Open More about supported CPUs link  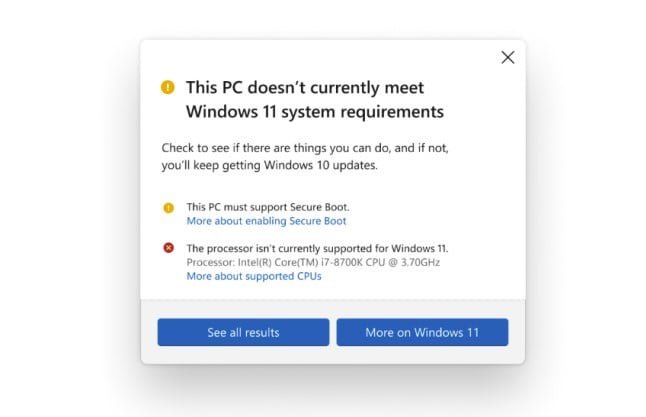tap(254, 276)
